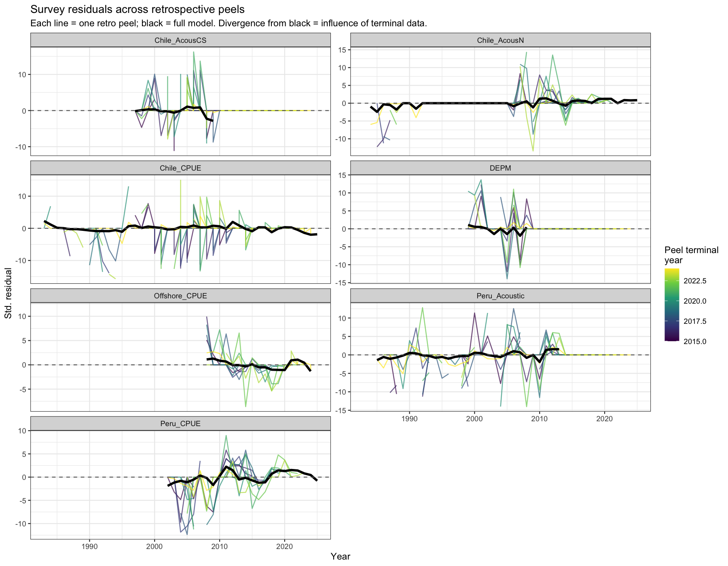Image resolution: width=728 pixels, height=566 pixels.
Task: Click 1990 tick under Peru_Acoustic panel
Action: pyautogui.click(x=409, y=418)
